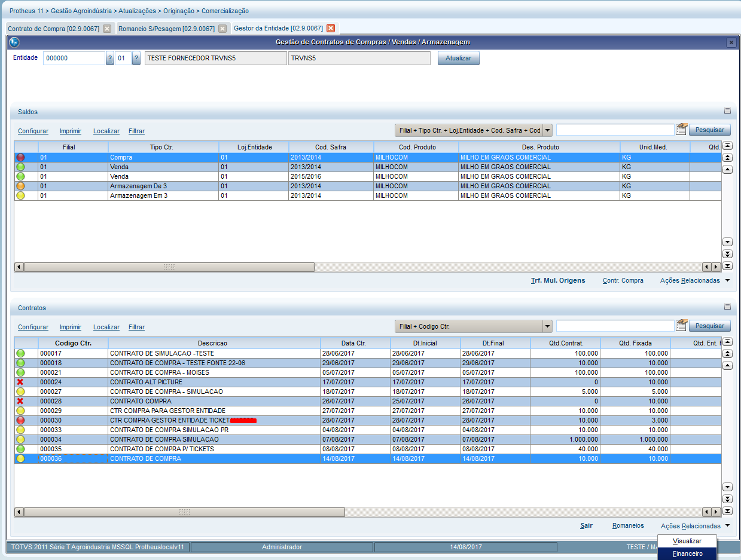The width and height of the screenshot is (741, 560).
Task: Click the Sair button
Action: [x=586, y=525]
